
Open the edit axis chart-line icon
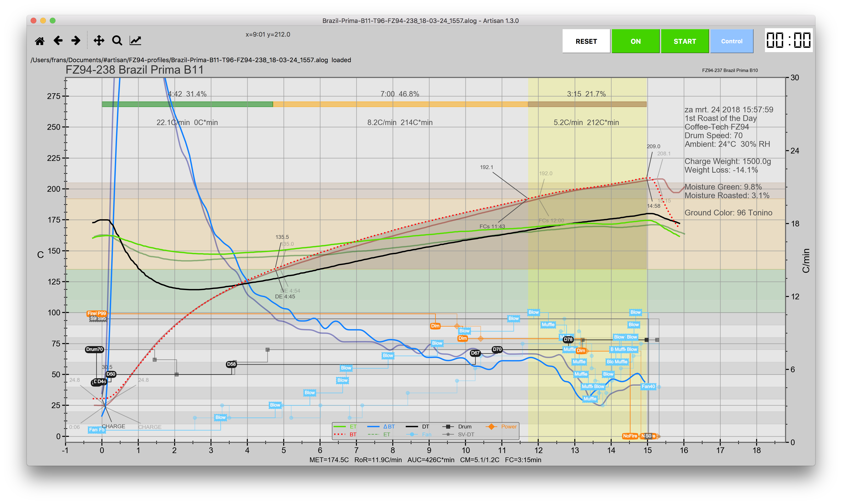135,41
